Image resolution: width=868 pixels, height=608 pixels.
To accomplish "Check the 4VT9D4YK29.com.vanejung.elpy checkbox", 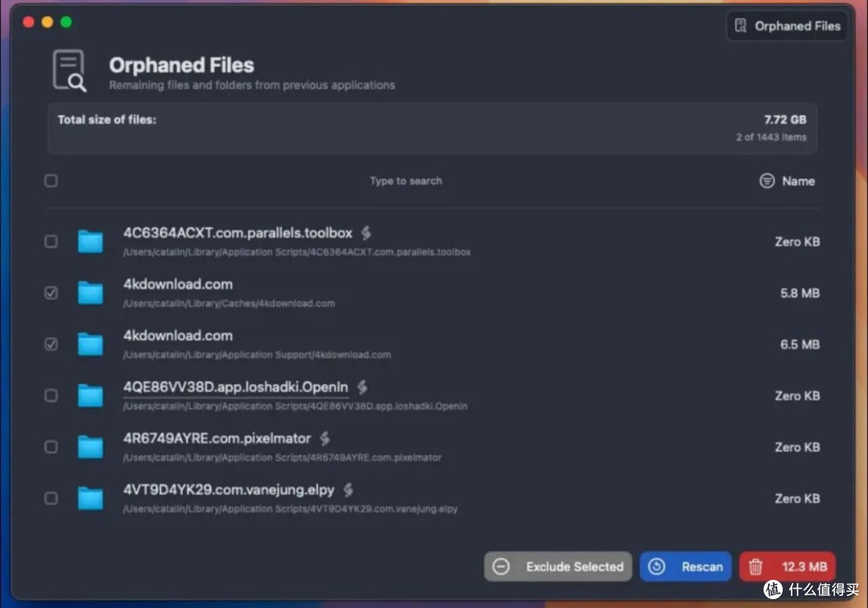I will pos(51,499).
